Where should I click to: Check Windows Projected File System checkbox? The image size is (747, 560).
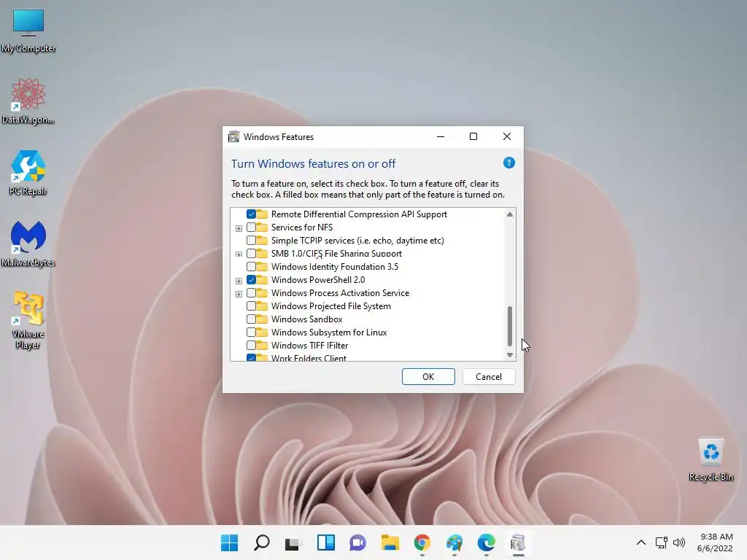[x=251, y=306]
